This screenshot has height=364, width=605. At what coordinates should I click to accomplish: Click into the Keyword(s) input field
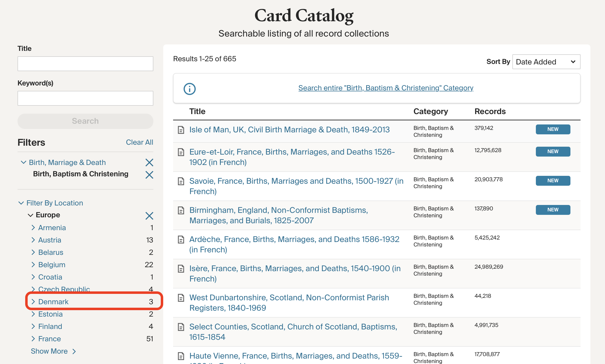point(85,98)
